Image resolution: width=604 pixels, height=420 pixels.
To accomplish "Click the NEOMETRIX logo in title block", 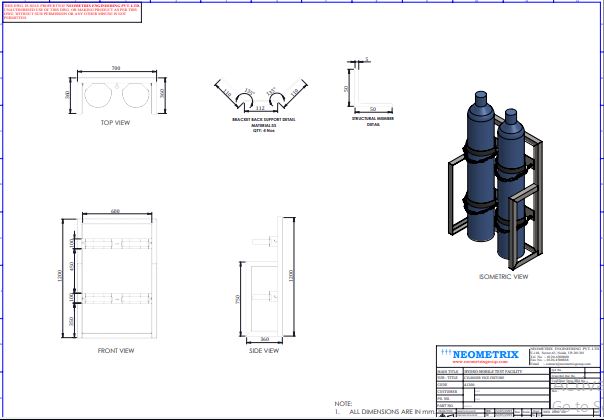I will point(478,352).
